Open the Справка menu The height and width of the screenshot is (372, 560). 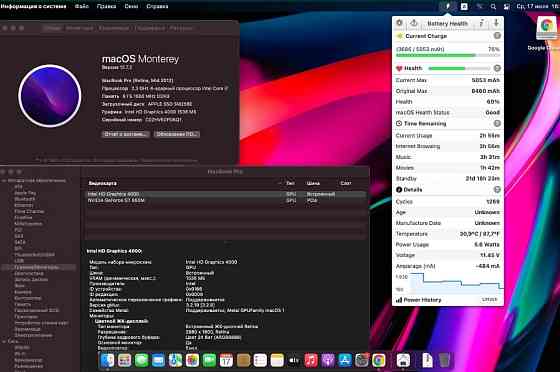pos(157,6)
